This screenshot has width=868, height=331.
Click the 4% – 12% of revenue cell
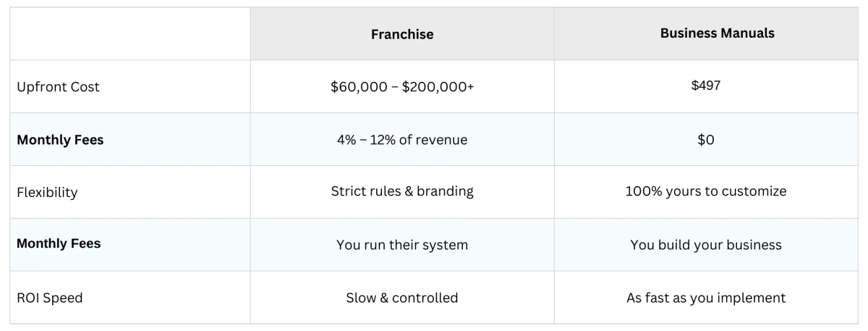[402, 139]
